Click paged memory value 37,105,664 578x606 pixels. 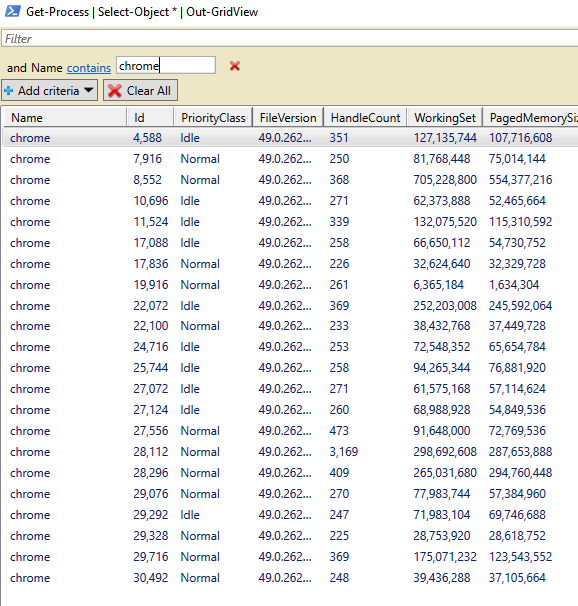click(517, 578)
